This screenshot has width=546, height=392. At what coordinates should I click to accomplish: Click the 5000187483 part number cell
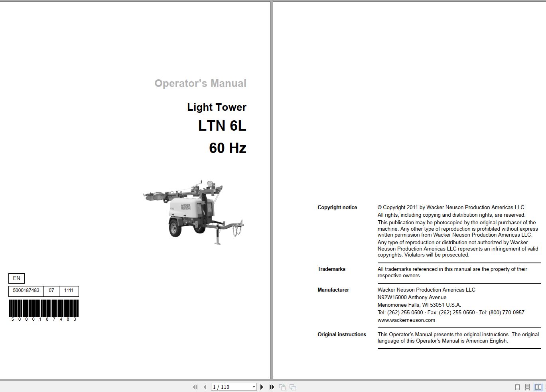tap(26, 291)
